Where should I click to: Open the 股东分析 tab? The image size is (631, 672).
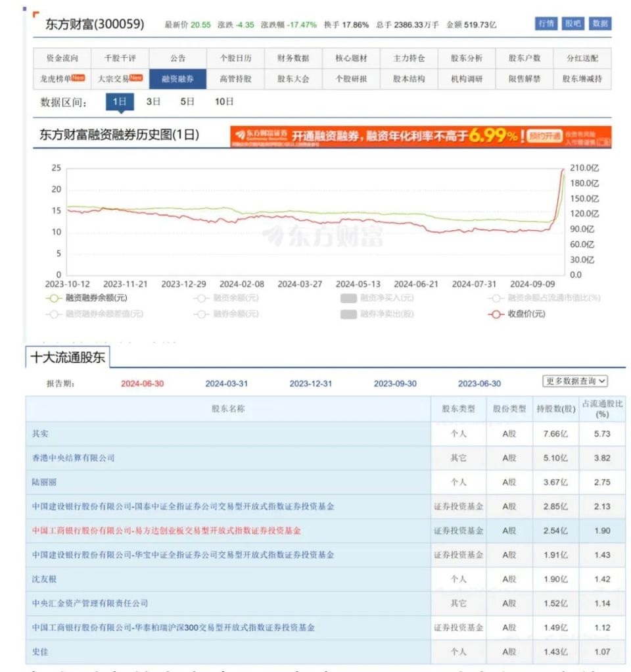pos(467,59)
